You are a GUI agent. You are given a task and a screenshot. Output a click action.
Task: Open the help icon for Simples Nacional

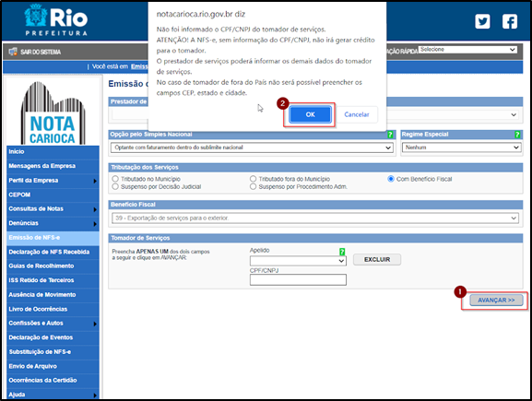pos(390,135)
